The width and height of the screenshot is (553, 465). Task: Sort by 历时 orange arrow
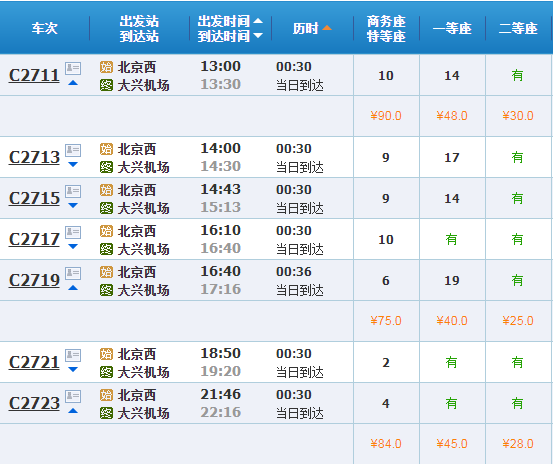(327, 28)
